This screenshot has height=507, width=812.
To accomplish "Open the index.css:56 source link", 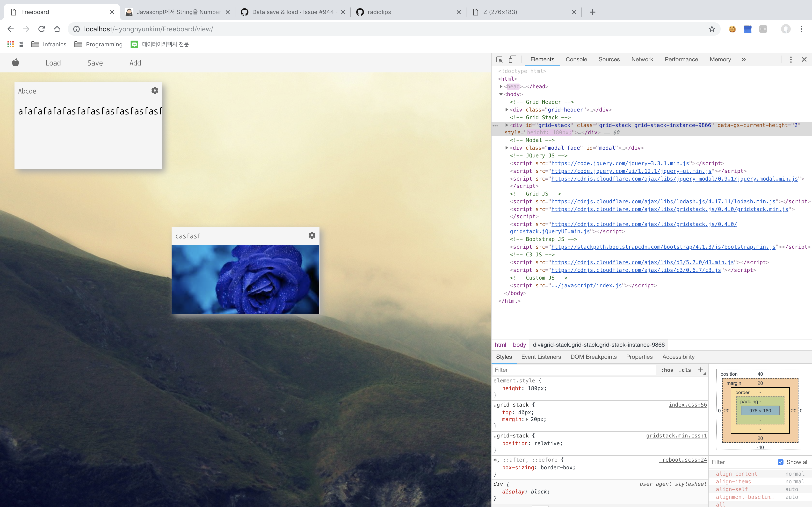I will (688, 405).
